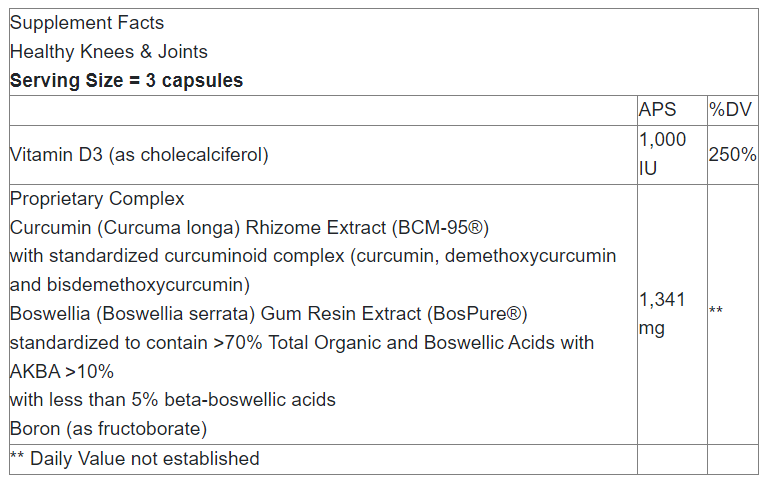Select the Boswellia Gum Resin Extract line
Screen dimensions: 777x491
pyautogui.click(x=268, y=314)
